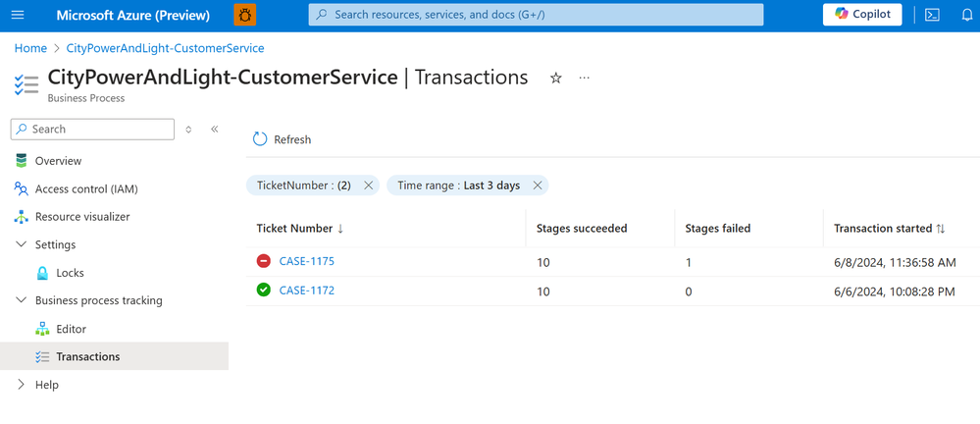Select the 6/6/2024, 10:08:28 PM timestamp
The image size is (980, 424).
(x=895, y=291)
